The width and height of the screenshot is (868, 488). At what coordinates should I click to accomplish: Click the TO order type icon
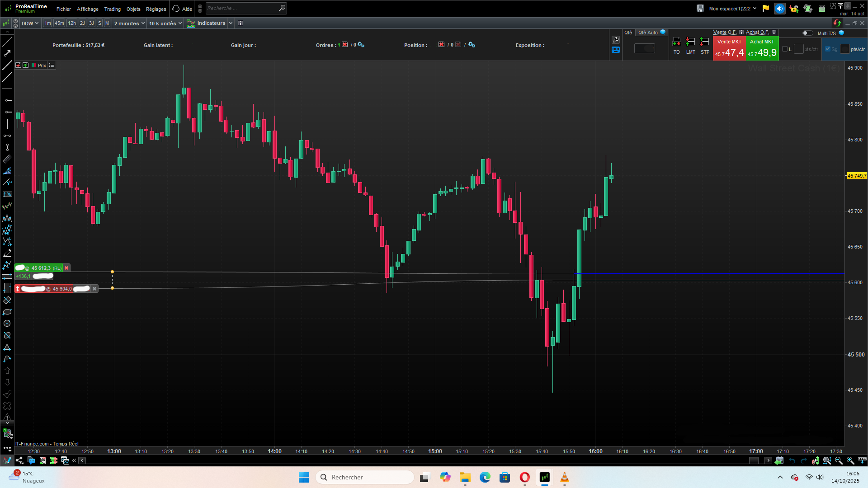pos(676,42)
